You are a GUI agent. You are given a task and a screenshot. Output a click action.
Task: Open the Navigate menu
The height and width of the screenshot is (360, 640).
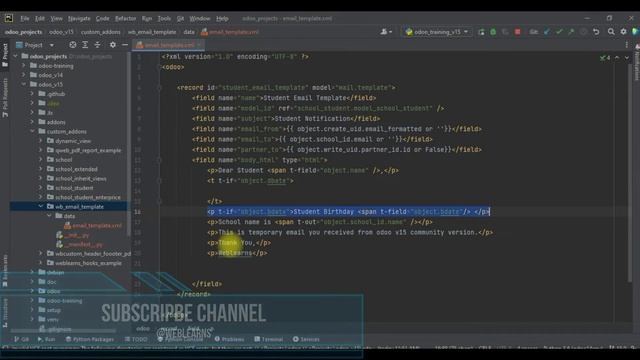(x=79, y=18)
